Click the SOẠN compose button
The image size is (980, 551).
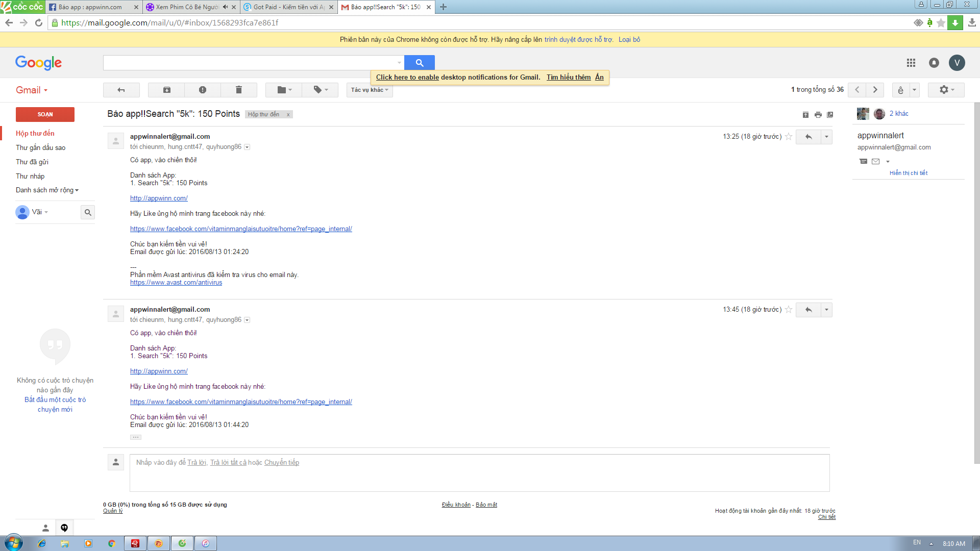45,114
